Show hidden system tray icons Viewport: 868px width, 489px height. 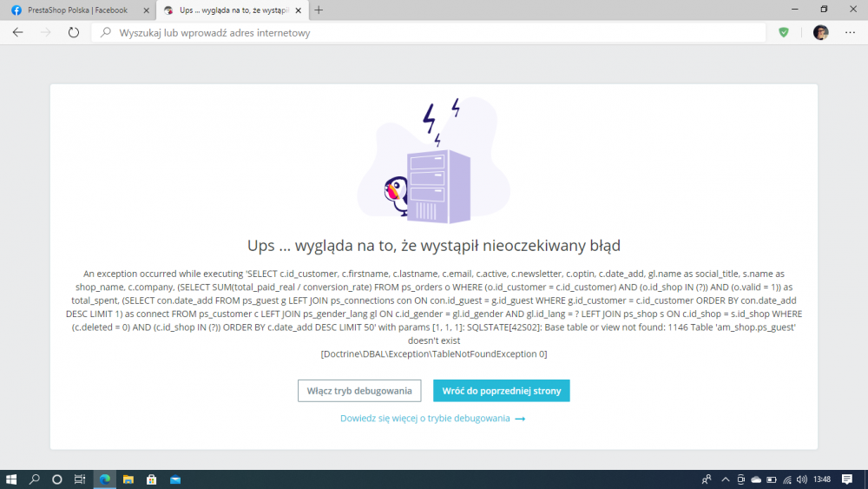pos(725,479)
